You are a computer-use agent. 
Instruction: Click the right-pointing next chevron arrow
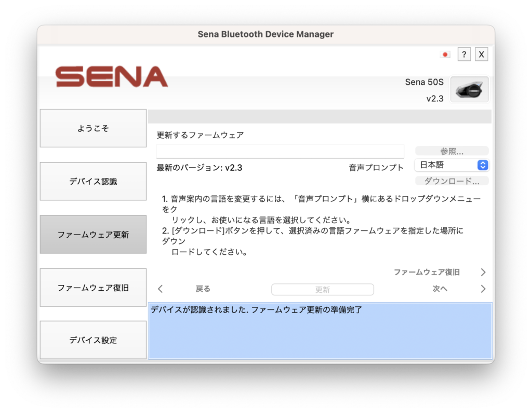coord(483,288)
